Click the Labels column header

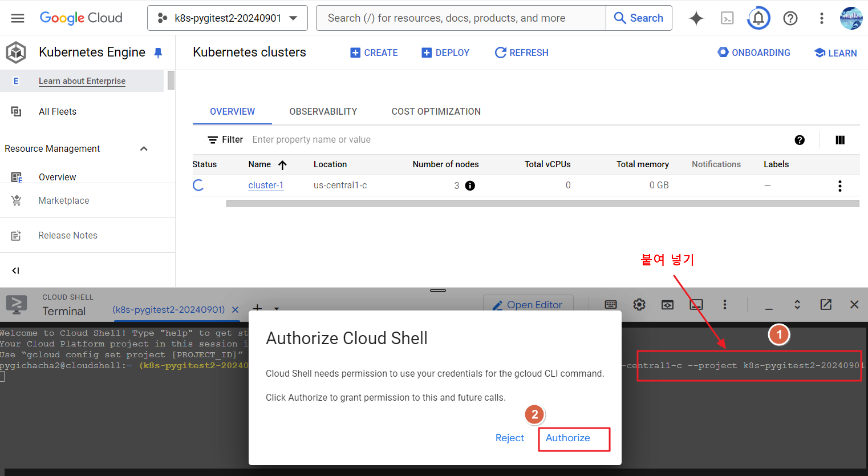click(776, 164)
